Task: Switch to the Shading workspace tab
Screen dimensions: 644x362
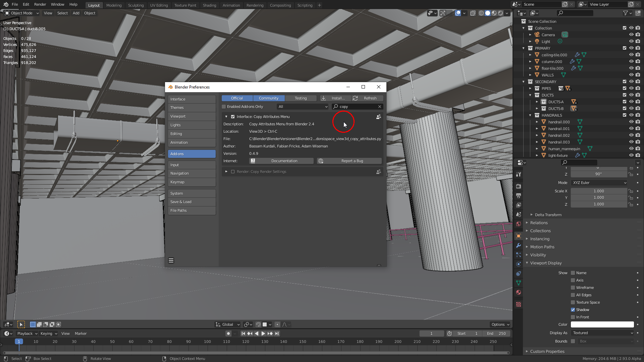Action: point(209,5)
